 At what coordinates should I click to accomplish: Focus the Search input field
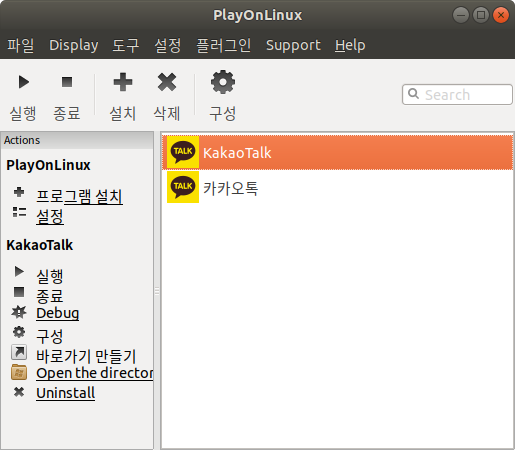tap(457, 95)
